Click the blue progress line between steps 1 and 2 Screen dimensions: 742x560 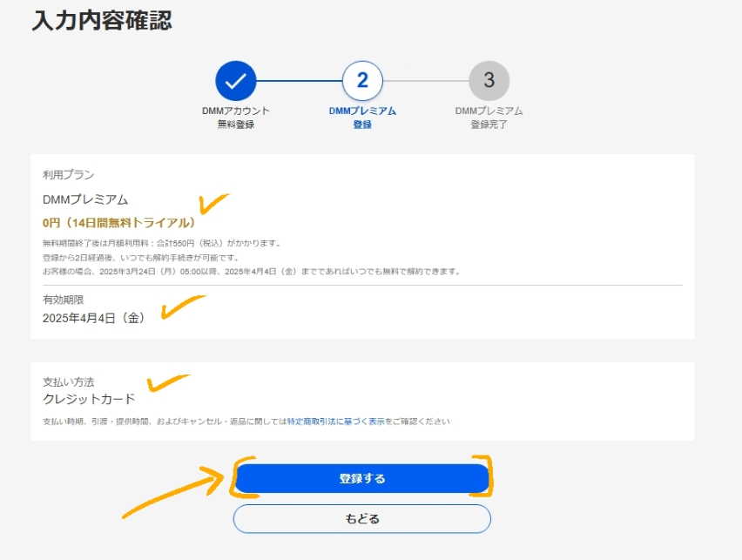pyautogui.click(x=299, y=81)
